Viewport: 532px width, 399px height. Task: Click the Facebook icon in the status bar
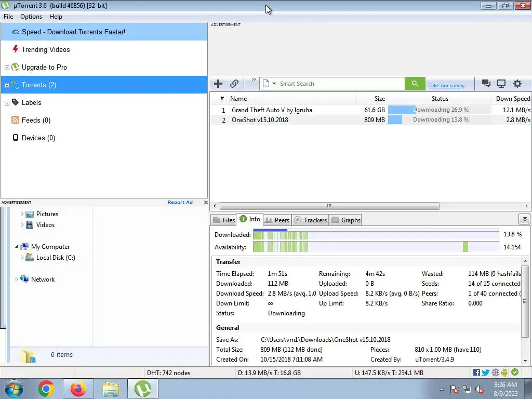(x=476, y=373)
